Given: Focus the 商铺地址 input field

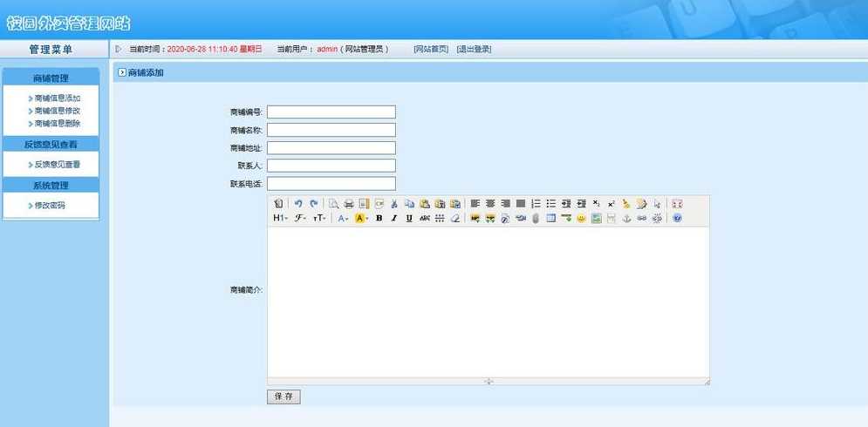Looking at the screenshot, I should click(x=331, y=147).
